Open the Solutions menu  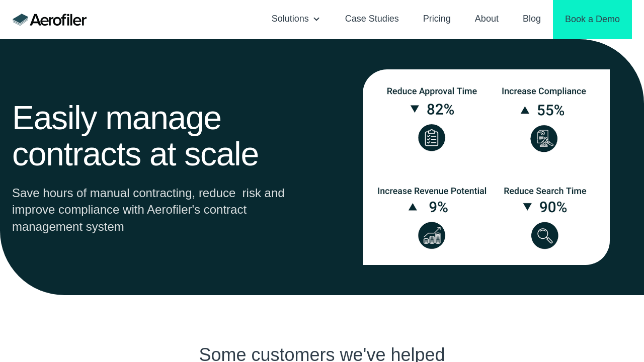pos(290,19)
